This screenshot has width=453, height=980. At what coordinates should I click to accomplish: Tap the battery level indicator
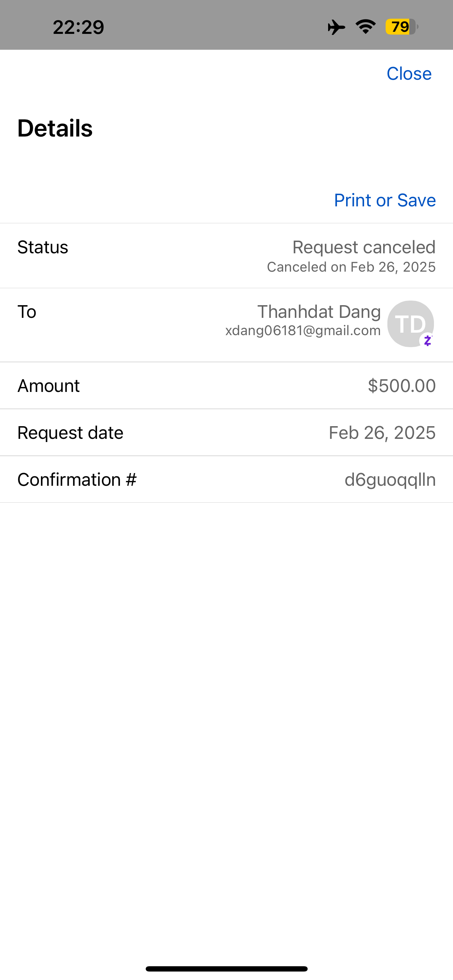pyautogui.click(x=401, y=26)
